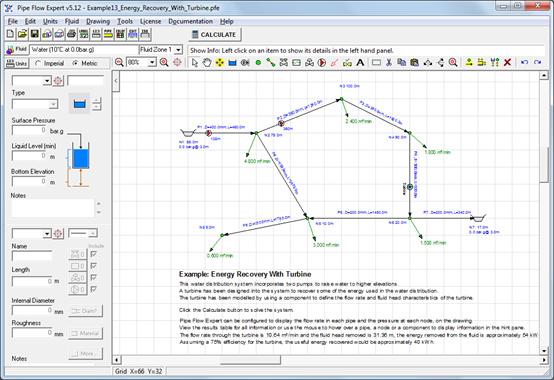Save the system with the floppy disk icon
The width and height of the screenshot is (554, 380).
(x=34, y=34)
